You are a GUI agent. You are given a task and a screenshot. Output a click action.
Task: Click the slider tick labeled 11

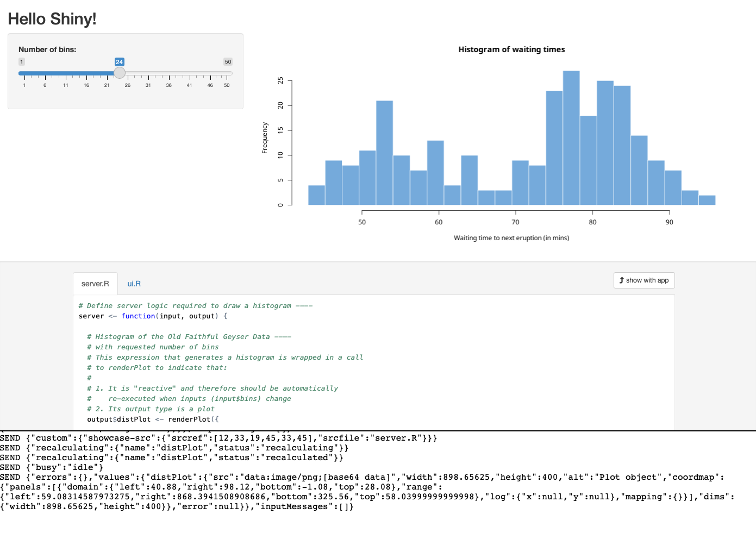(x=66, y=85)
